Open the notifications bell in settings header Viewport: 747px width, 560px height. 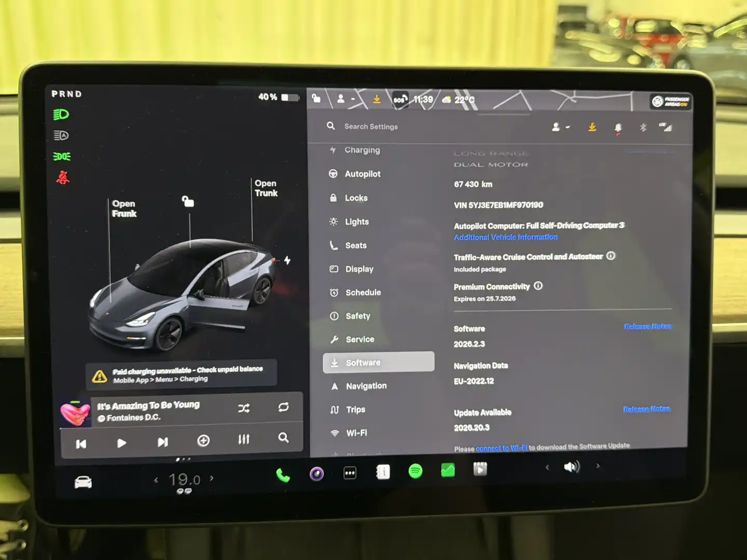tap(618, 128)
